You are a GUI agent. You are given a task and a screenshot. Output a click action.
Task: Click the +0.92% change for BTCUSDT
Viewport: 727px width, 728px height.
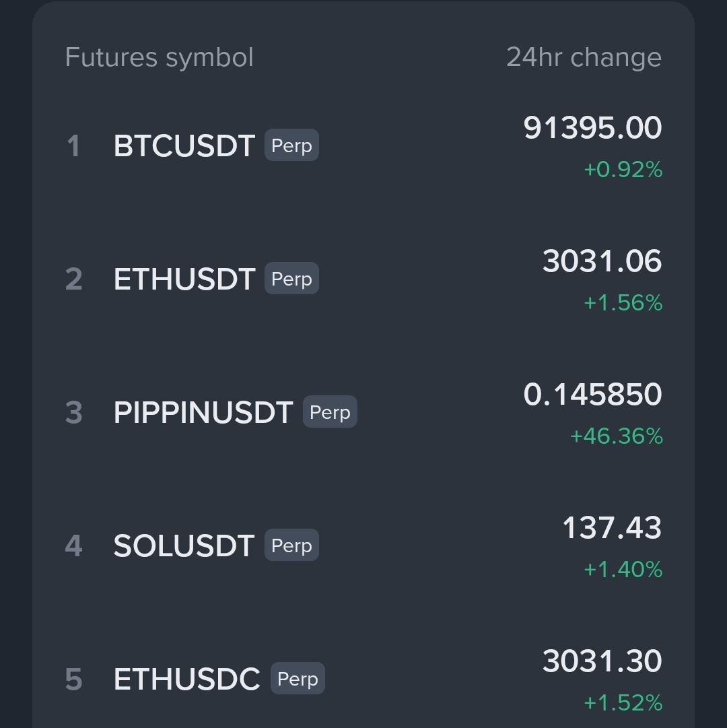coord(623,170)
